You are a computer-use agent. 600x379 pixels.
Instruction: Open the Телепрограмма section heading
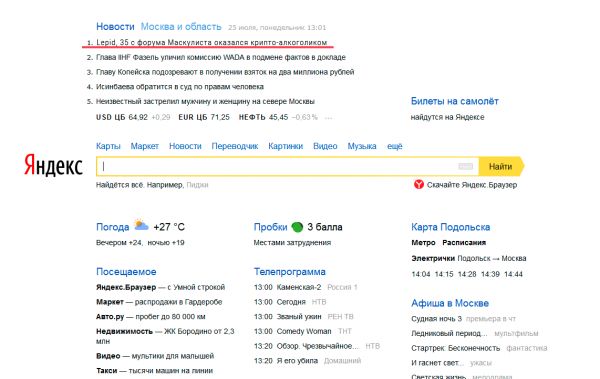(290, 272)
